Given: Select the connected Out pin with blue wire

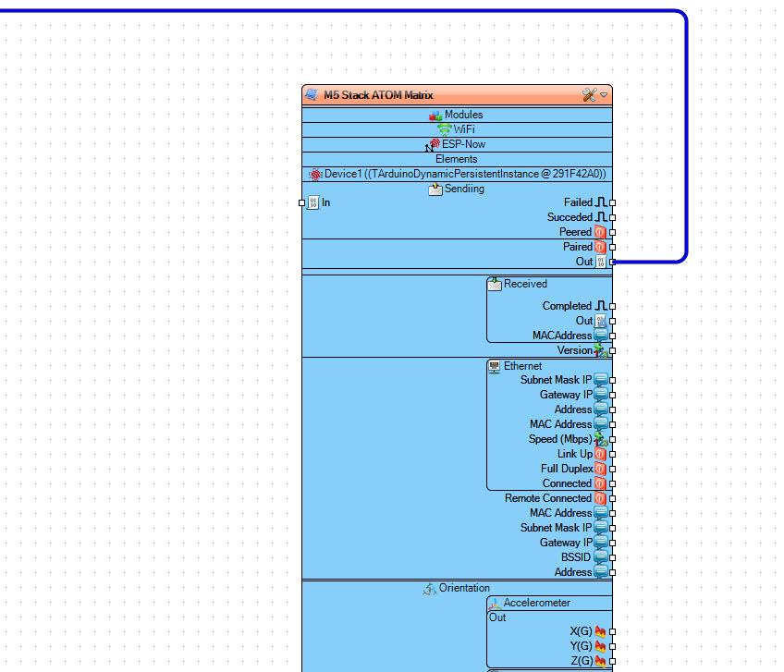Looking at the screenshot, I should pos(612,262).
